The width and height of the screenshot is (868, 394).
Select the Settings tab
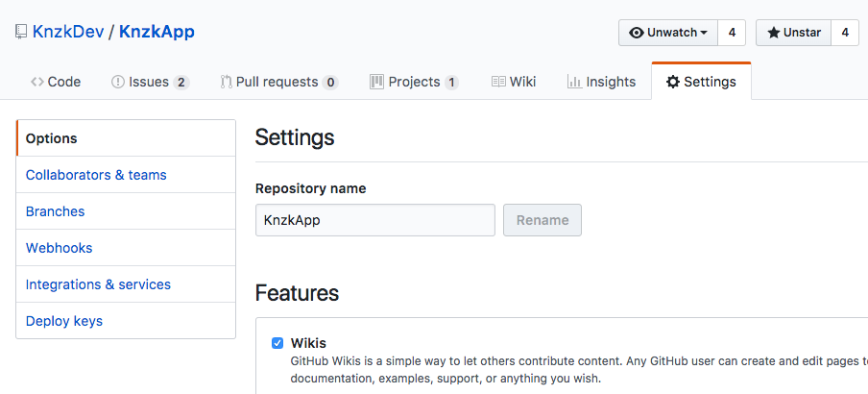click(x=701, y=82)
